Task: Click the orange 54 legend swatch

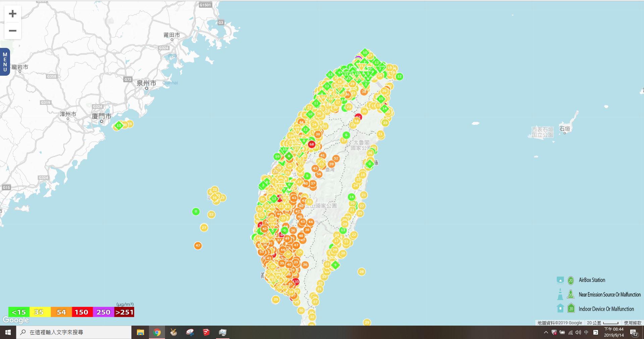Action: pos(61,312)
